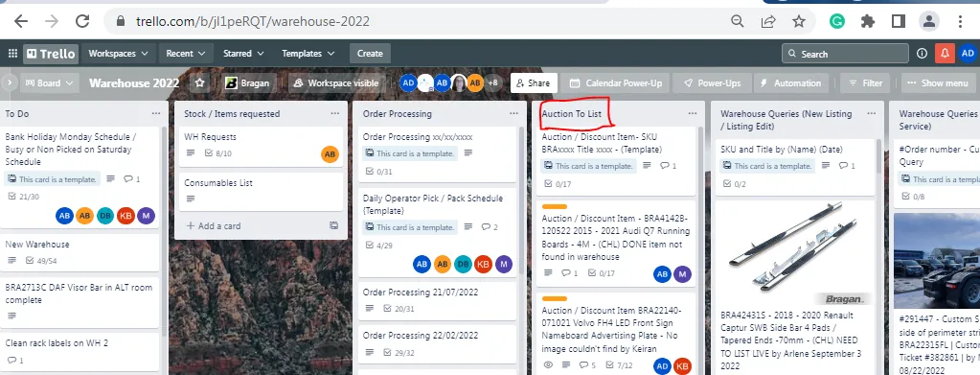Open browser profile avatar

pos(929,21)
